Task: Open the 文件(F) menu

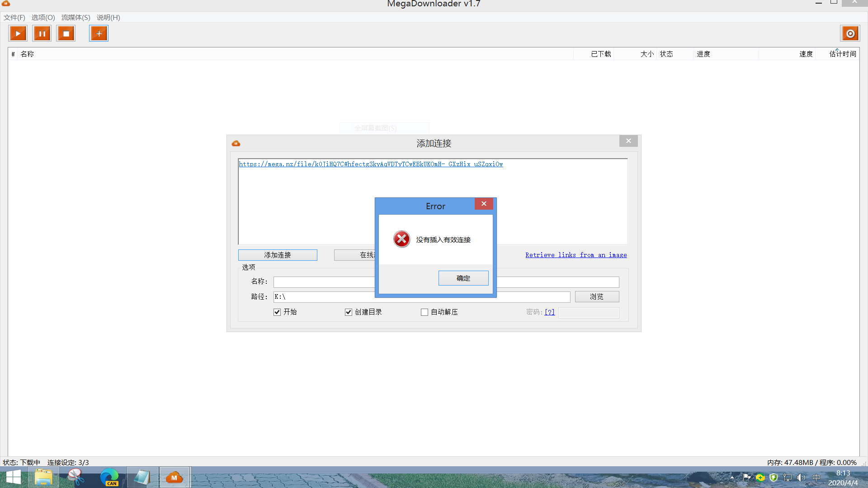Action: pyautogui.click(x=14, y=17)
